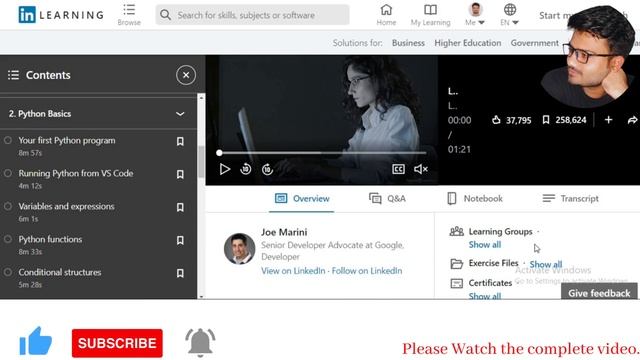Add course with plus icon
Screen dimensions: 640x360
[x=608, y=120]
